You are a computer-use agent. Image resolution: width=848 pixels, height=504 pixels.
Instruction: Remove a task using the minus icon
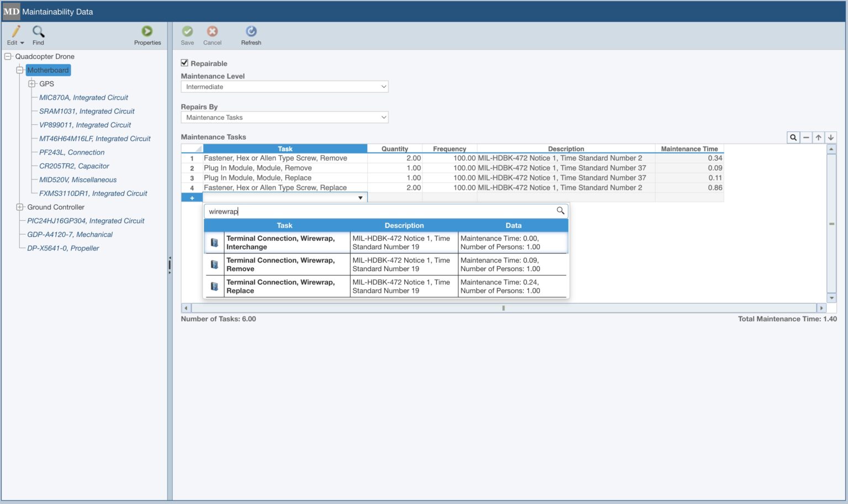(x=806, y=137)
